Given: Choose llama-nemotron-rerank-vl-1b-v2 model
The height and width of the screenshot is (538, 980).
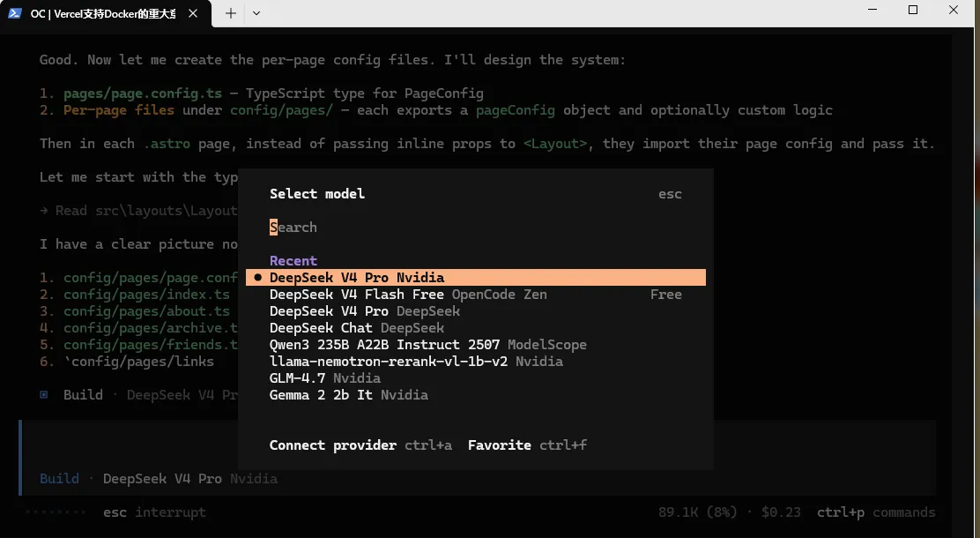Looking at the screenshot, I should point(476,362).
